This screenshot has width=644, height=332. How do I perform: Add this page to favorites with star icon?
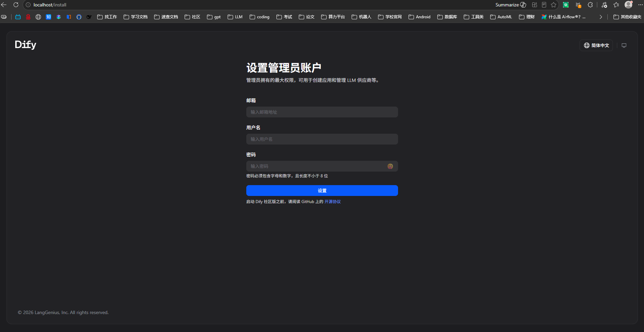pos(554,5)
